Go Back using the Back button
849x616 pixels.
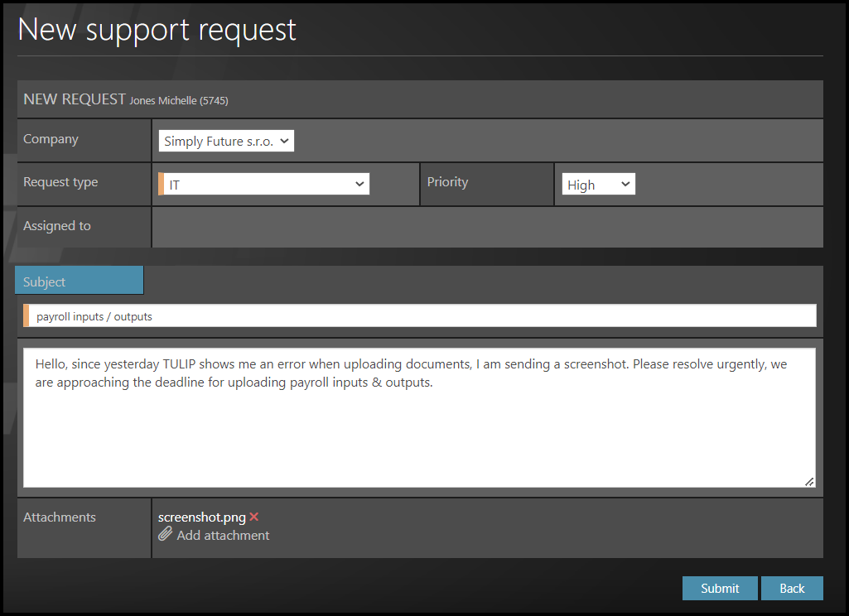[x=791, y=588]
